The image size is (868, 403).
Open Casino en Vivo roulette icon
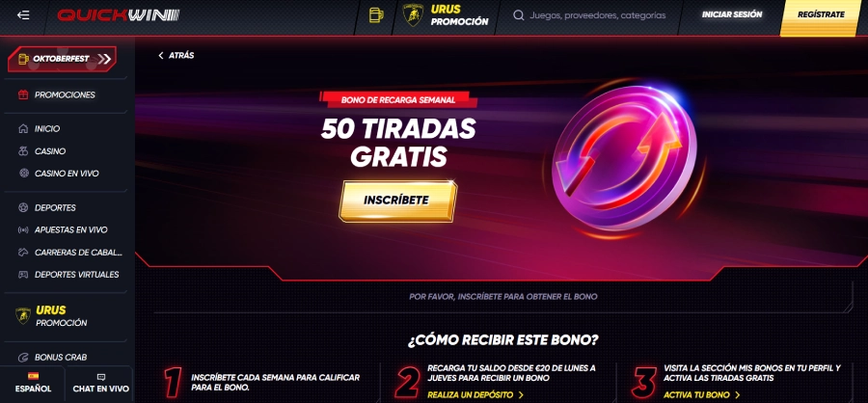point(23,174)
